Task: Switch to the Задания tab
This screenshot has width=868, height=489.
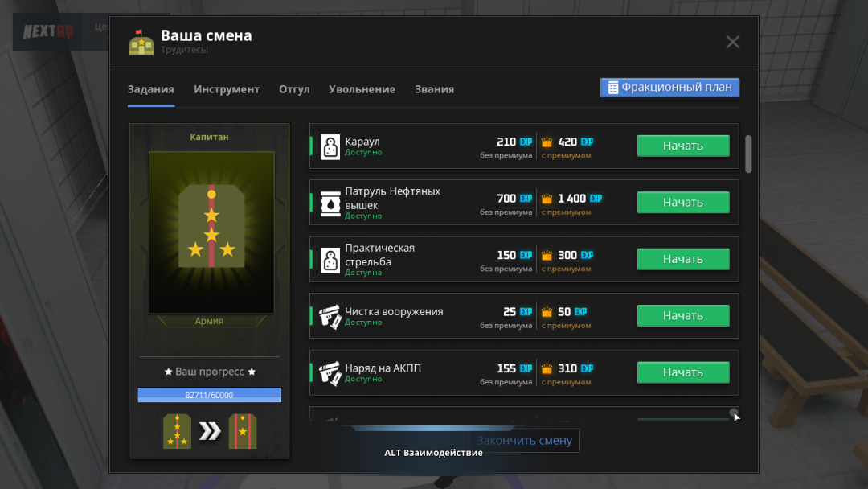Action: [x=150, y=89]
